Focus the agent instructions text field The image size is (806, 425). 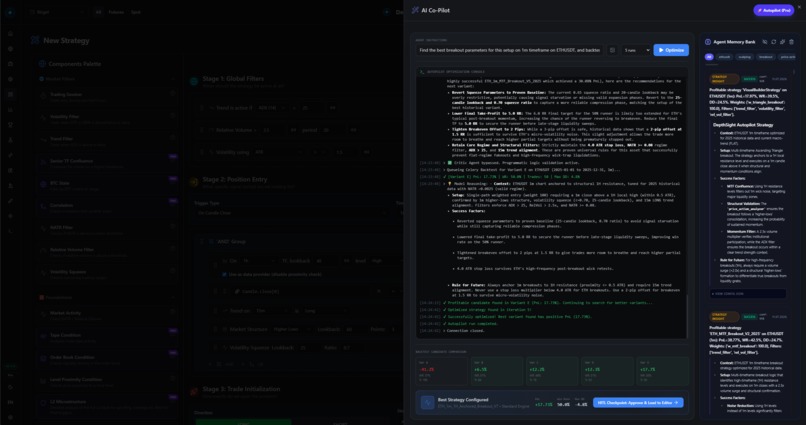pos(509,50)
